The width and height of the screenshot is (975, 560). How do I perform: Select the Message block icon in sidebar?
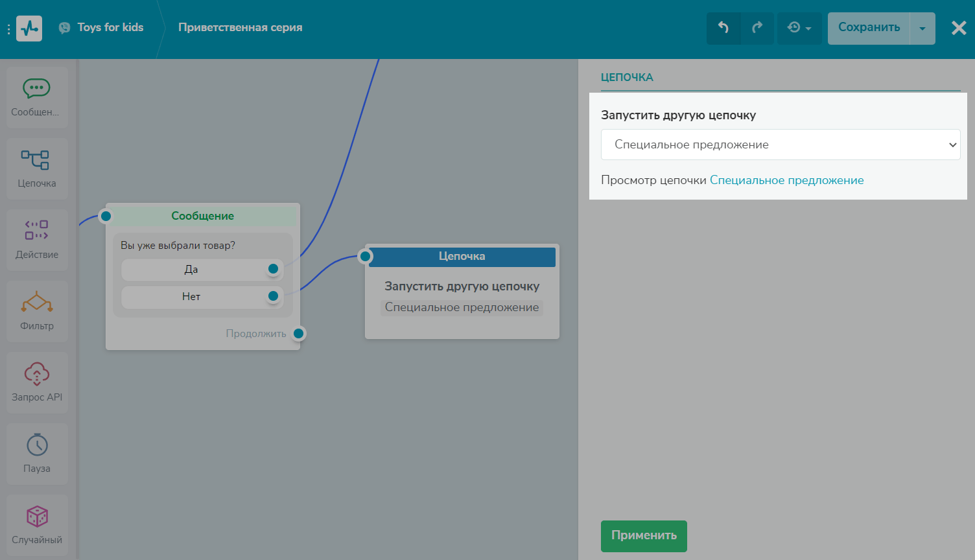pyautogui.click(x=36, y=89)
